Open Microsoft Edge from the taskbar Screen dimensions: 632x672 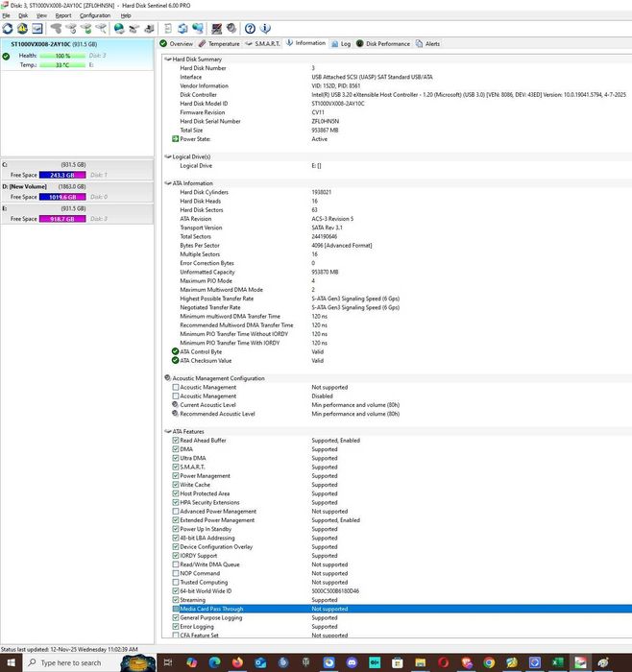point(214,662)
